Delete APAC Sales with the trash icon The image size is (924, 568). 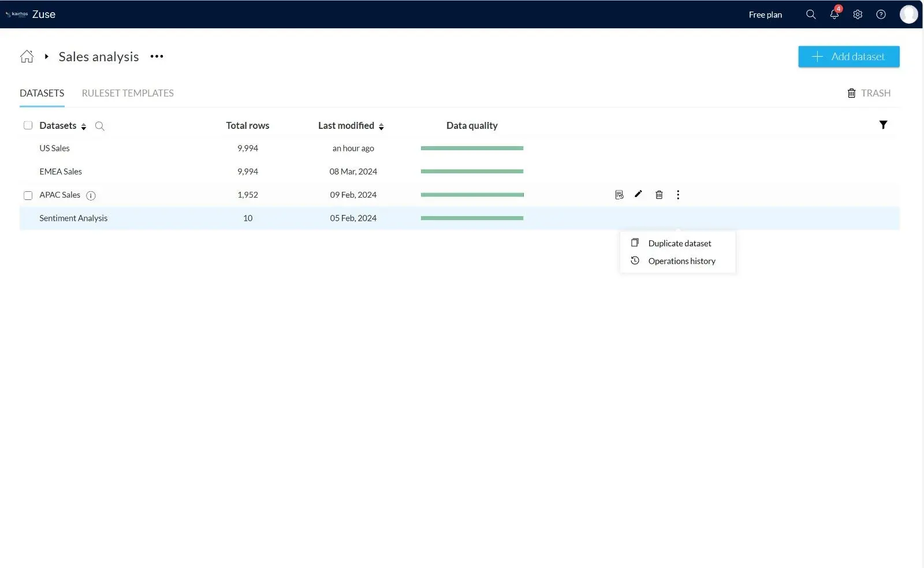click(659, 195)
